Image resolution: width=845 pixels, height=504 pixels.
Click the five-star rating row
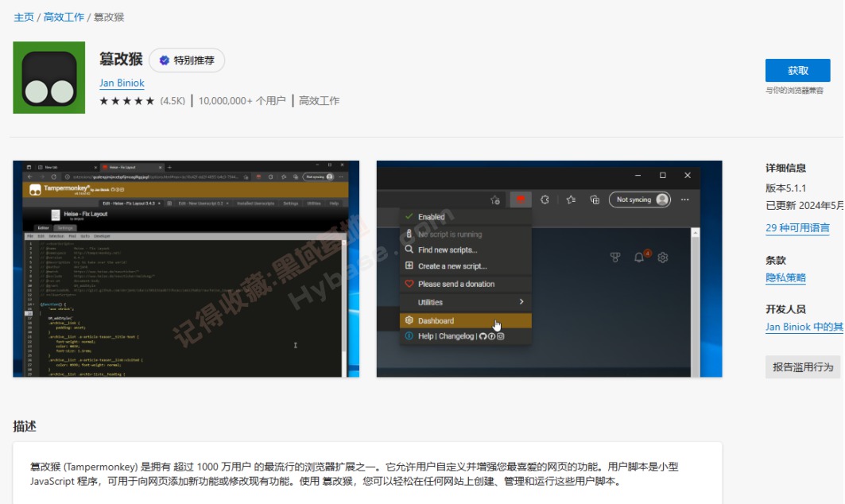tap(127, 101)
